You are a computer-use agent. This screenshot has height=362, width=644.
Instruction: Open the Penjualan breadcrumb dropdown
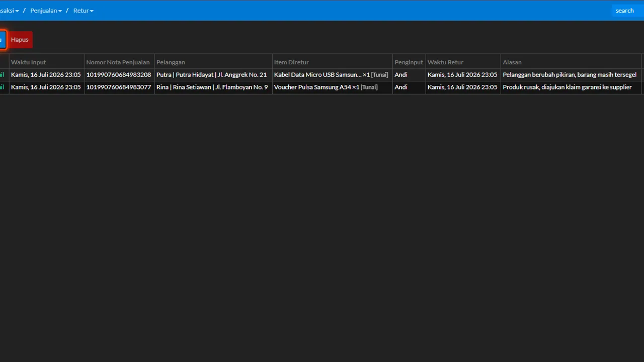point(46,11)
